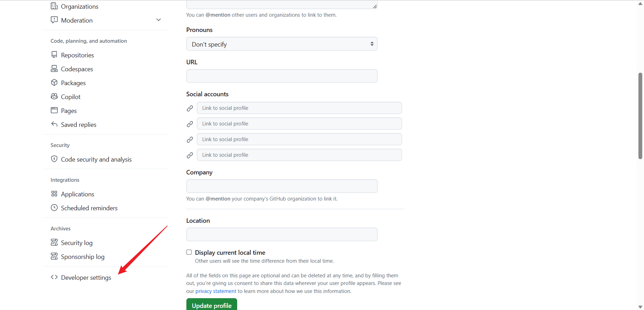The width and height of the screenshot is (644, 310).
Task: Expand the Moderation section chevron
Action: (159, 20)
